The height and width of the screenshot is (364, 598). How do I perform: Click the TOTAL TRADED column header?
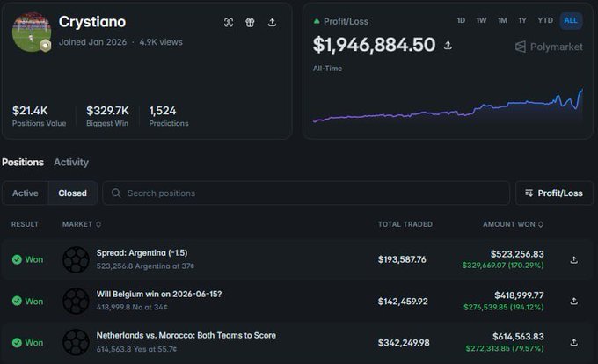click(x=405, y=224)
